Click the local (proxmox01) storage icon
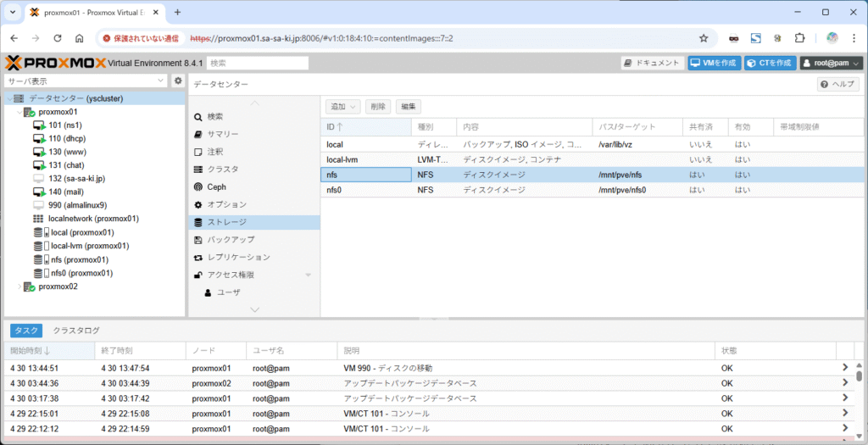 41,232
